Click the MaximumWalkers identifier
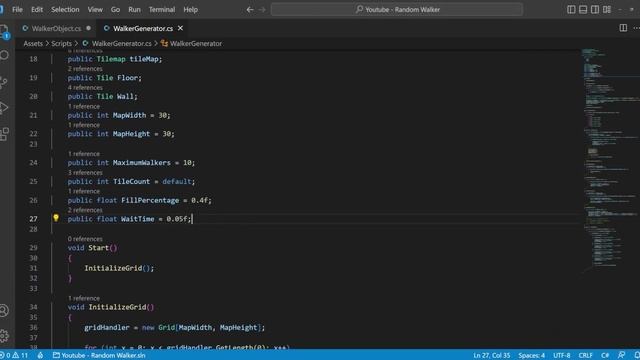Screen dimensions: 640x360 (142, 162)
